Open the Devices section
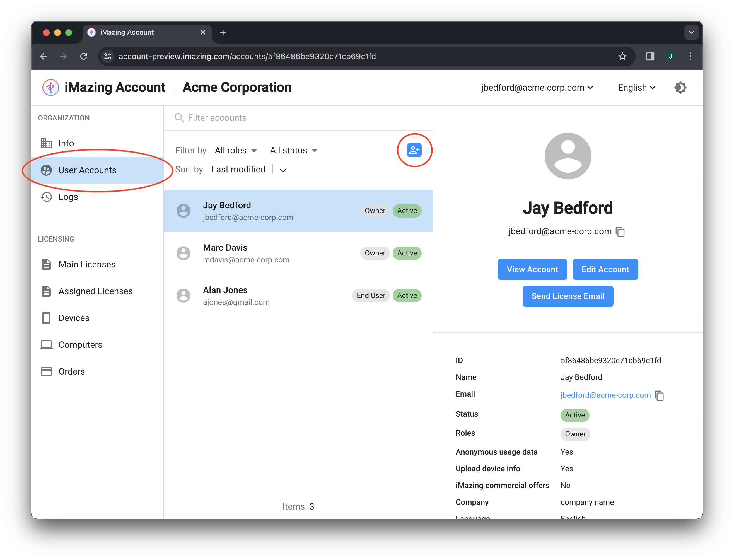Image resolution: width=734 pixels, height=560 pixels. [97, 318]
